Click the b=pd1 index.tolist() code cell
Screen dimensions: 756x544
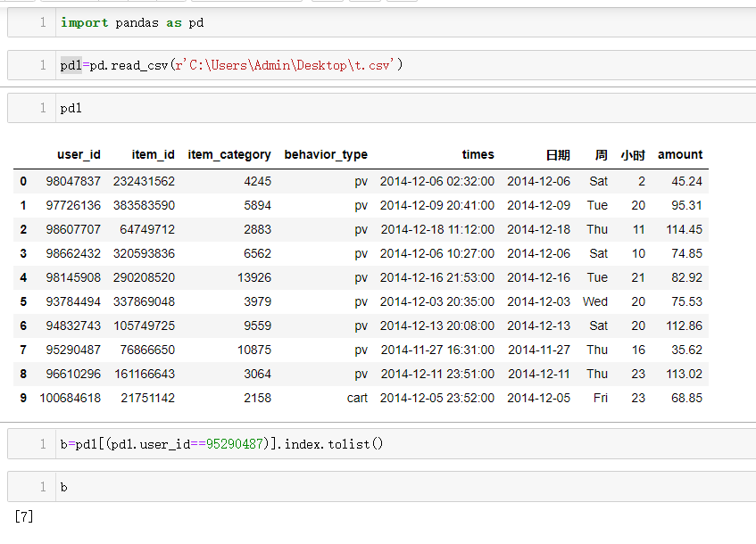382,444
